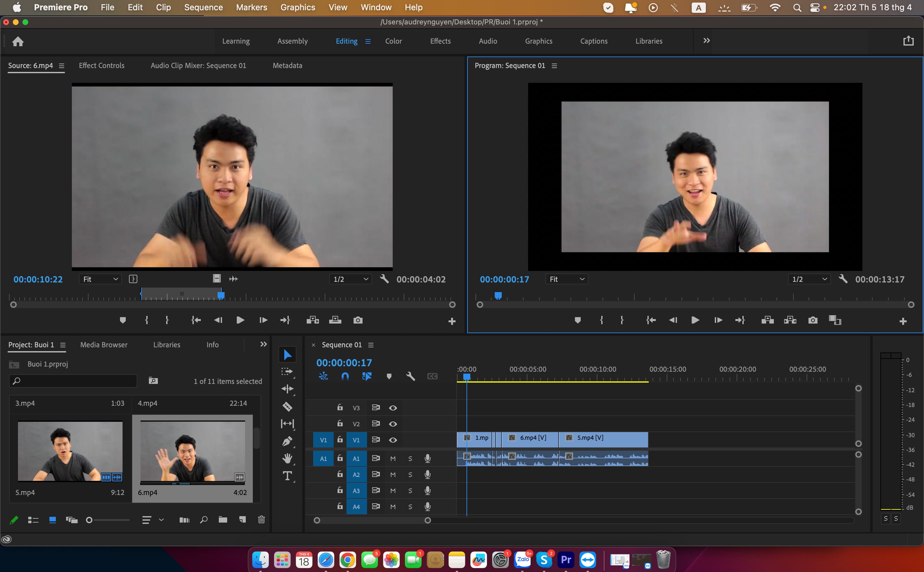Open the Sequence menu
Viewport: 924px width, 572px height.
[x=203, y=7]
